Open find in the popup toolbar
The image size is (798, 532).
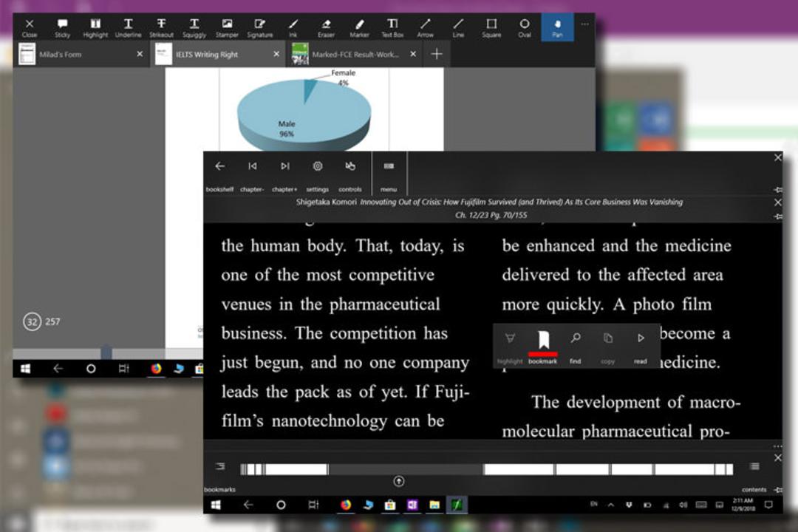pos(575,347)
